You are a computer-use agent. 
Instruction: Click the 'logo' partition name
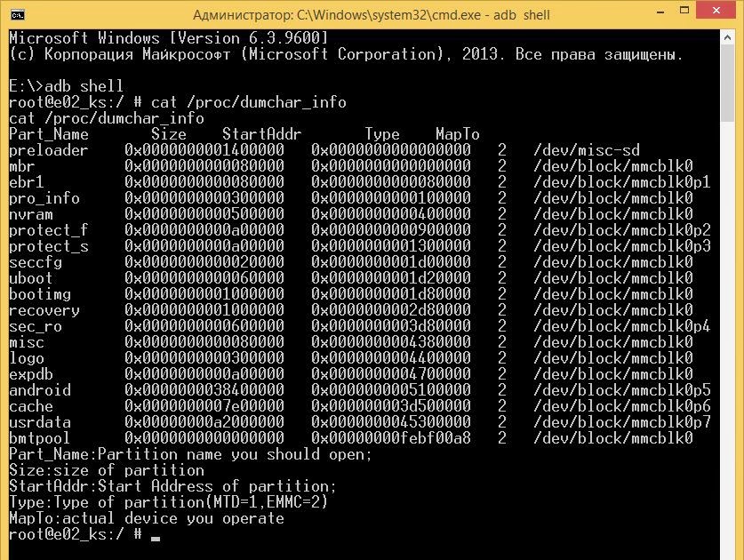[27, 358]
